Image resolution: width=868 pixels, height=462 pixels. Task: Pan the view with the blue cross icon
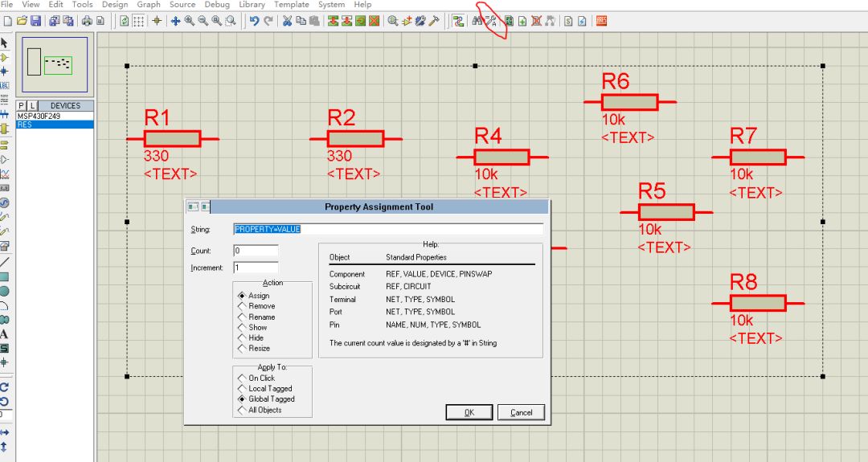click(175, 21)
